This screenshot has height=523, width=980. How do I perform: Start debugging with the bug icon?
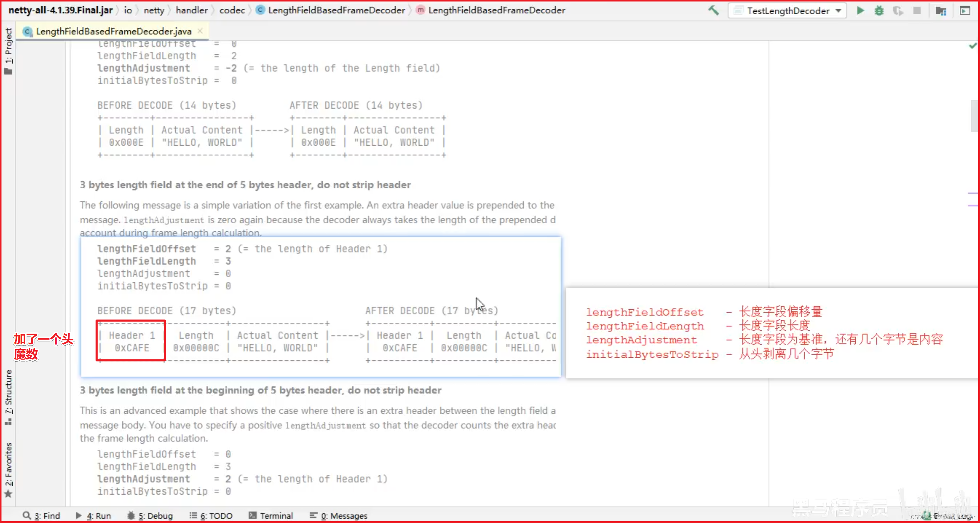click(x=879, y=10)
